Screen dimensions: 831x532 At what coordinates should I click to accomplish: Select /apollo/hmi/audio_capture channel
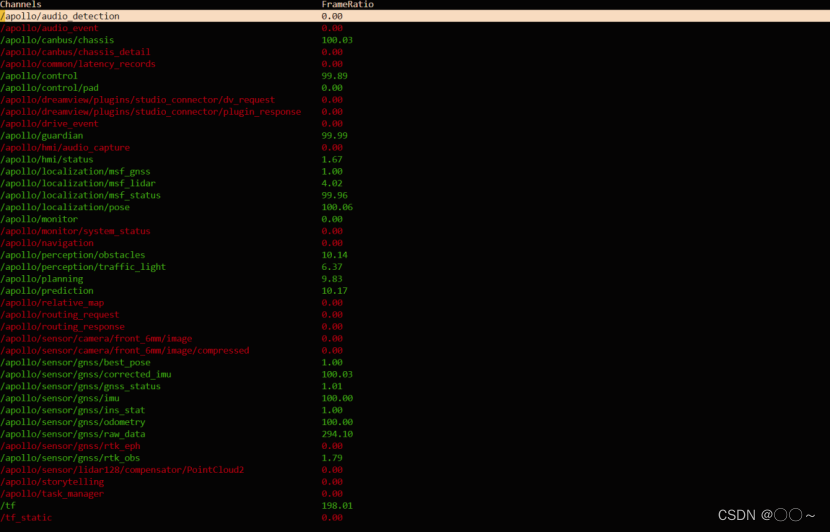coord(65,147)
